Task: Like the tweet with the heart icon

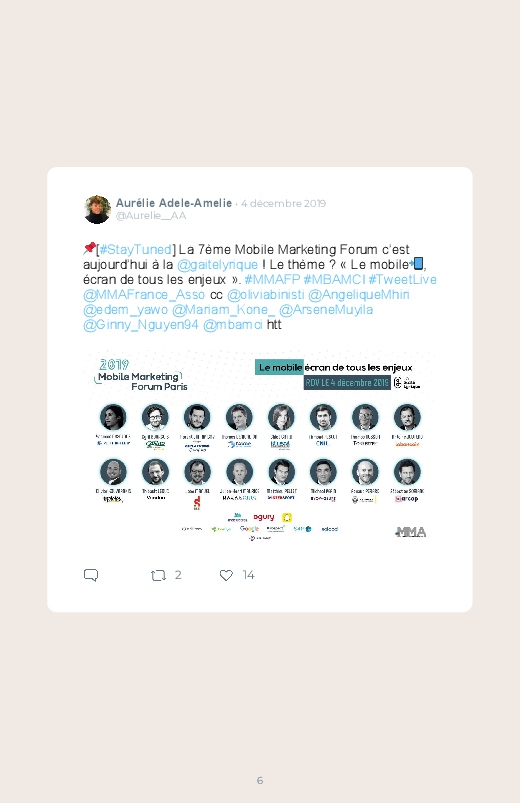Action: pos(226,576)
